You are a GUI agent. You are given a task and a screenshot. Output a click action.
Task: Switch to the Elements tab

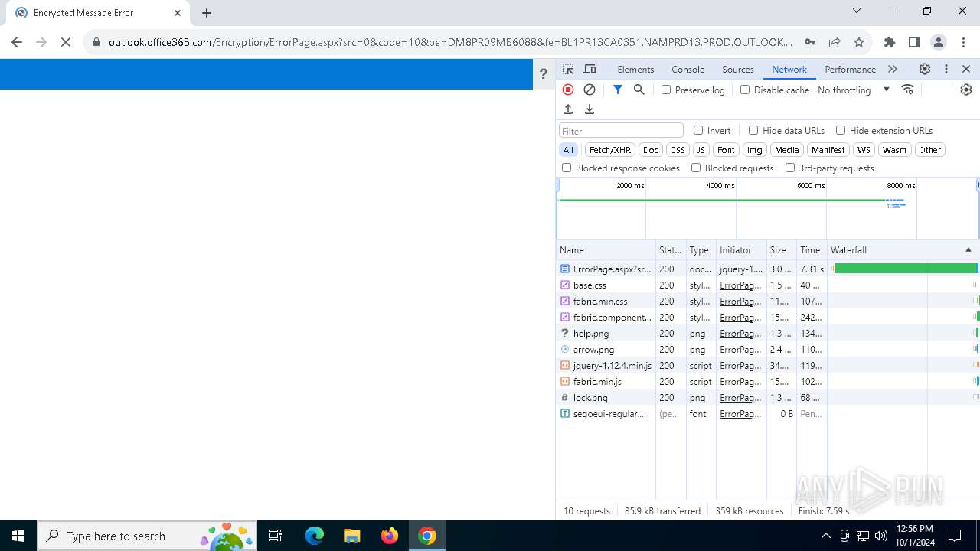[635, 69]
